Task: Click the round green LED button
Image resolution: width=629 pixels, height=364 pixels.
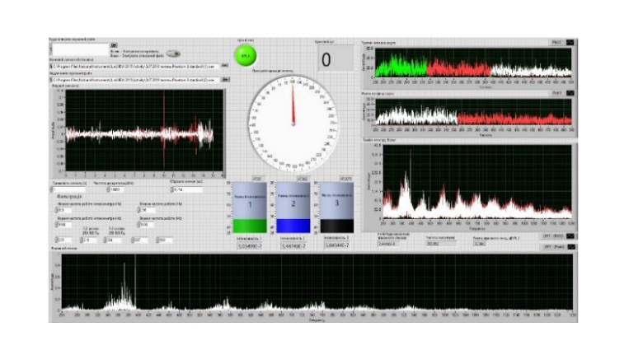Action: [x=246, y=56]
